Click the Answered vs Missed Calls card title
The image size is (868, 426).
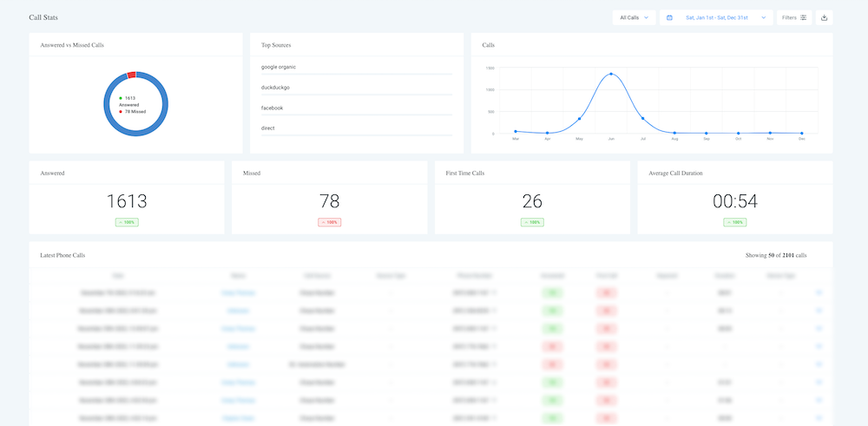(72, 45)
